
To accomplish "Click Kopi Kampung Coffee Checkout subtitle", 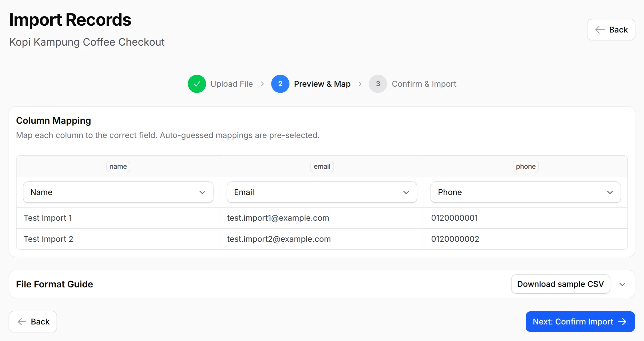I will pos(87,42).
